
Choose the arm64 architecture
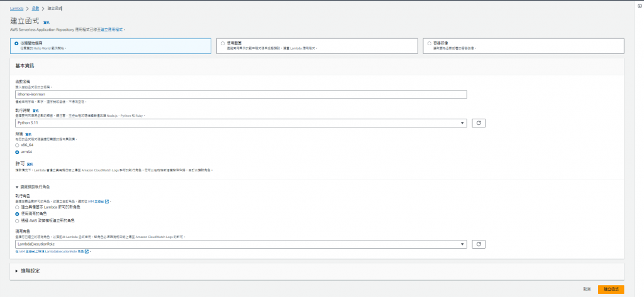pyautogui.click(x=17, y=152)
